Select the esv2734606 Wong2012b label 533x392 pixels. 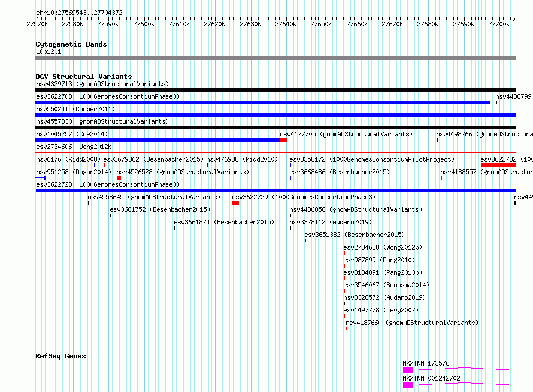[75, 147]
